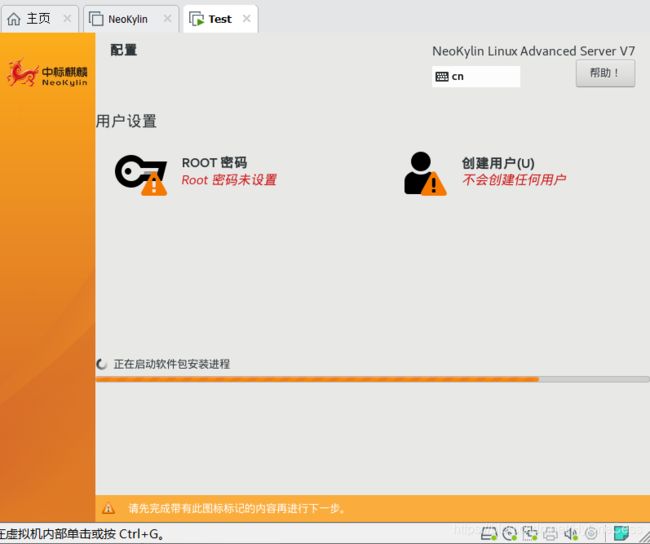
Task: Click the teal message log note icon
Action: [x=621, y=533]
